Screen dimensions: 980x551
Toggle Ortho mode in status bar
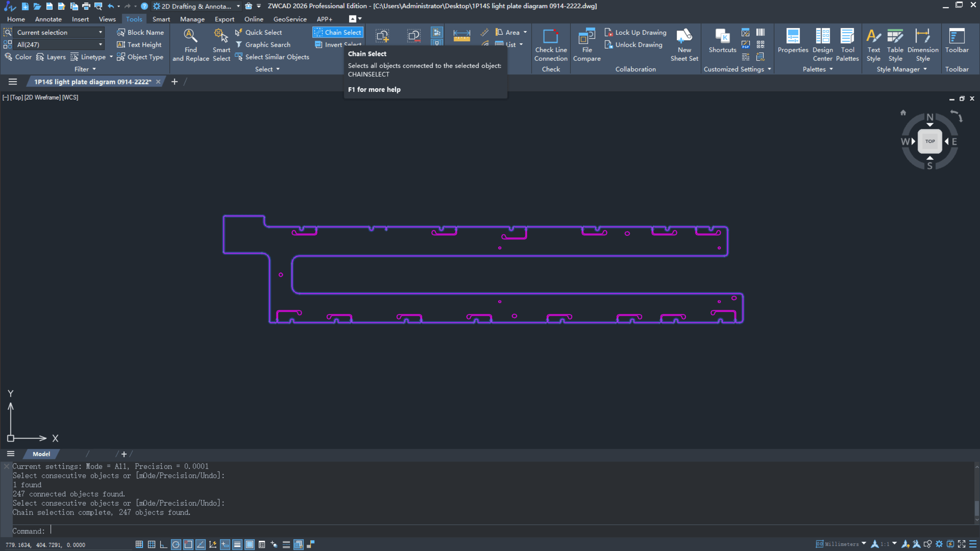164,544
